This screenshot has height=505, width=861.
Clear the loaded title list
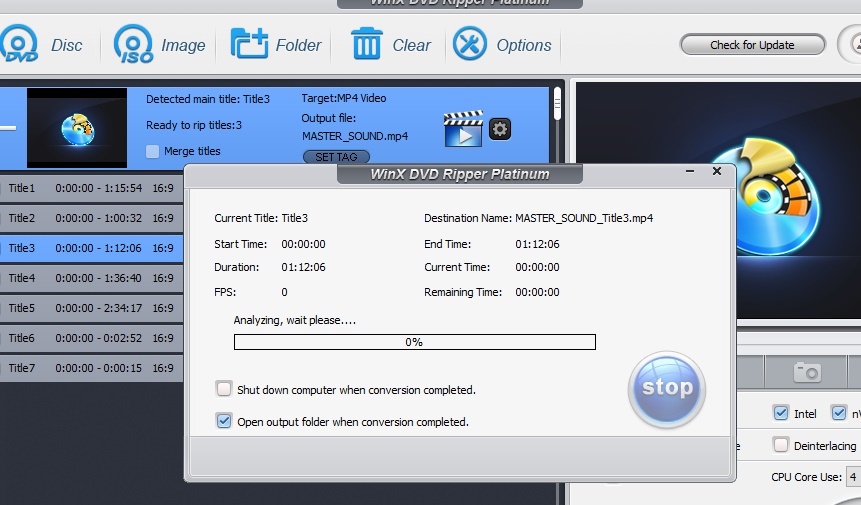(x=390, y=44)
